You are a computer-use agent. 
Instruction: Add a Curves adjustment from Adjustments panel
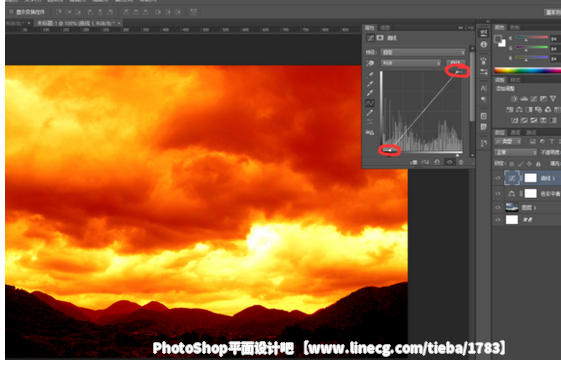(x=534, y=99)
